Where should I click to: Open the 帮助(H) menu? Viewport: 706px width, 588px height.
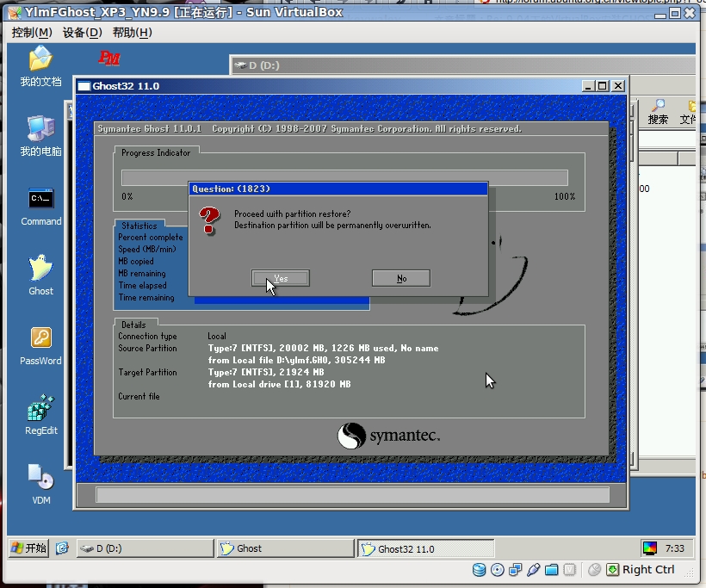point(133,33)
